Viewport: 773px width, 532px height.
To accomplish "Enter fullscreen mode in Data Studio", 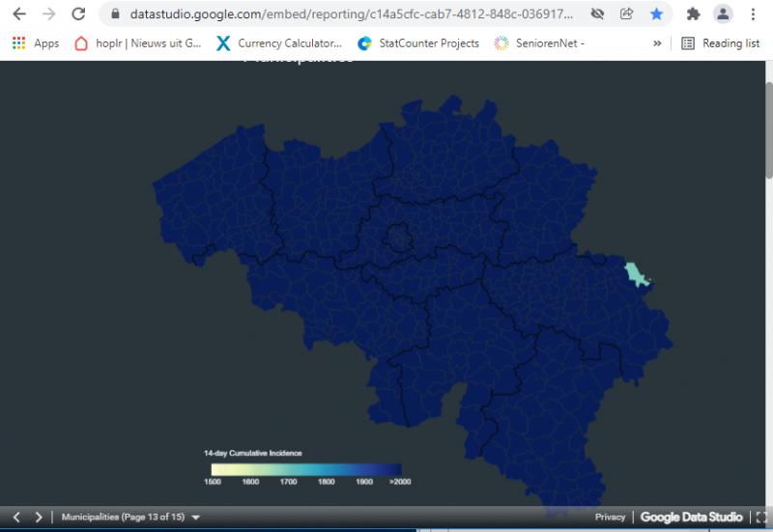I will 760,518.
